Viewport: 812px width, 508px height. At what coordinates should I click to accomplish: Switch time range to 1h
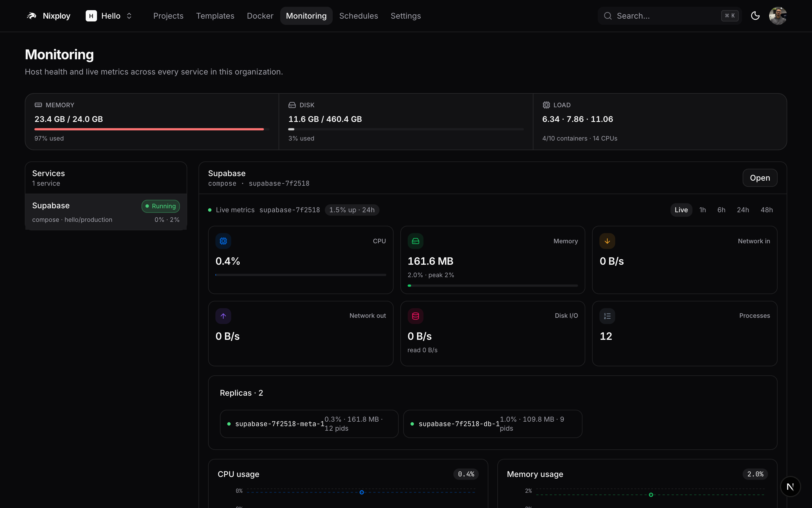click(703, 210)
